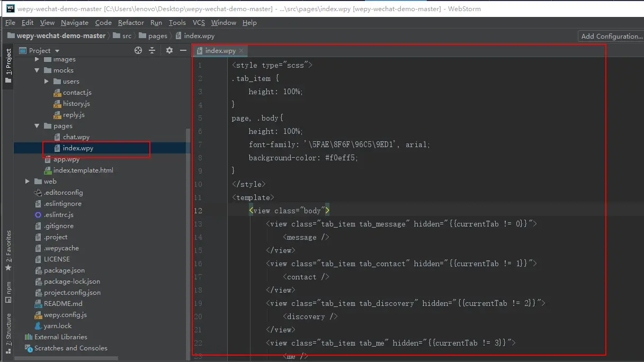Click the .editorconfig file icon
The width and height of the screenshot is (644, 362).
pos(38,193)
